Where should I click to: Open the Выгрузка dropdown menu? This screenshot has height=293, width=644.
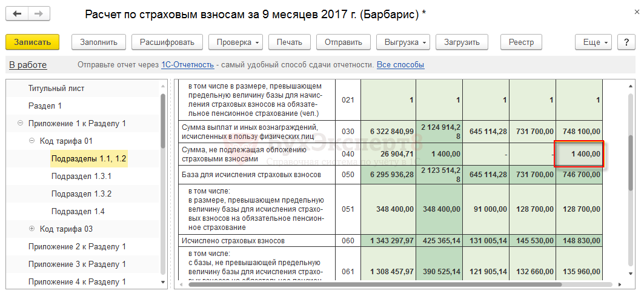403,42
